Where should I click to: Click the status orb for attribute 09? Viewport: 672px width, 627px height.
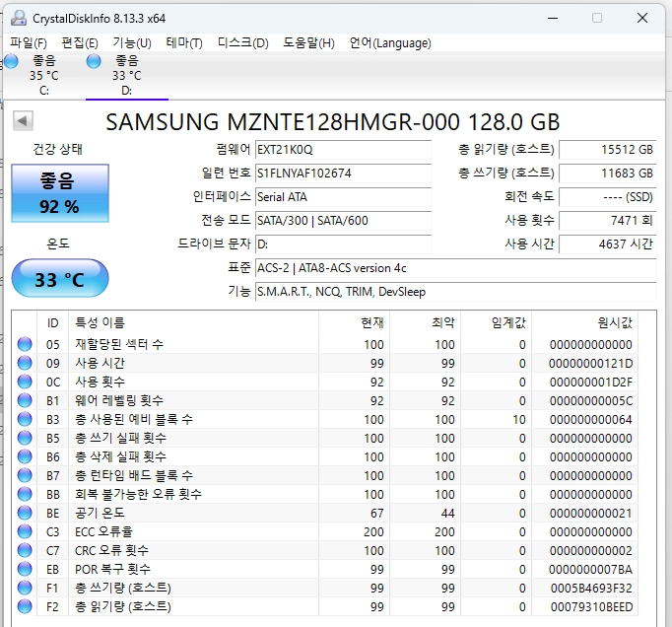[25, 363]
